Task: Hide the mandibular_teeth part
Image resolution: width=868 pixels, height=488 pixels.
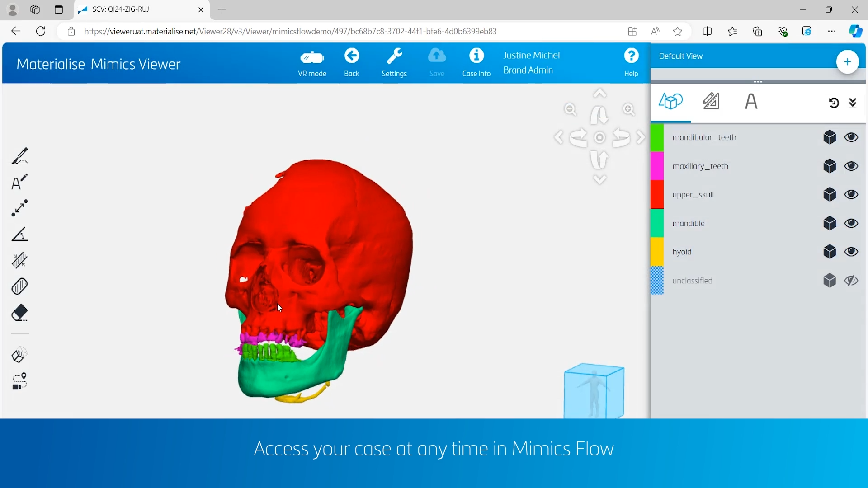Action: tap(851, 137)
